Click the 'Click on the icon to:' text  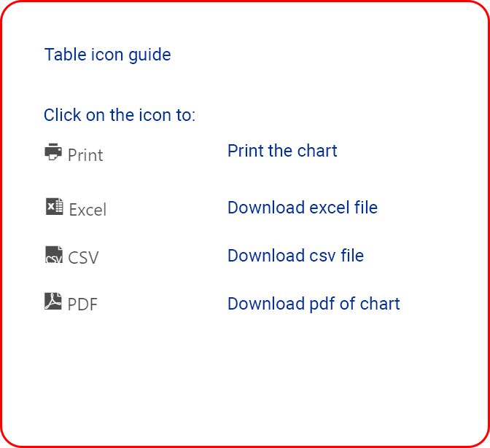pyautogui.click(x=120, y=115)
